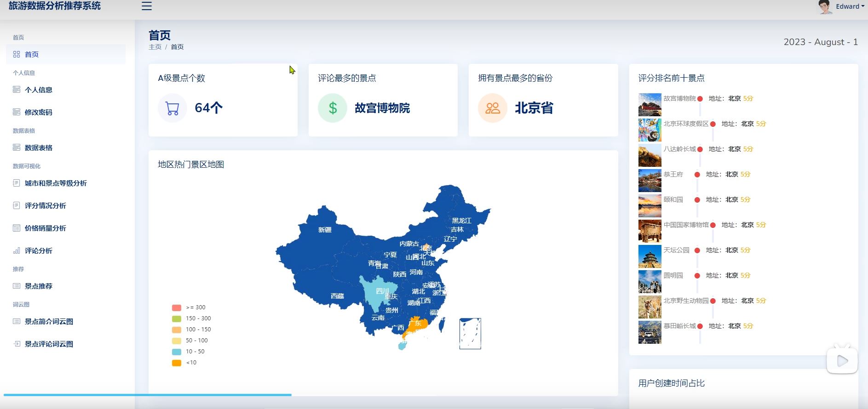868x409 pixels.
Task: Click the 北京环球度假区 ranking thumbnail
Action: point(650,130)
